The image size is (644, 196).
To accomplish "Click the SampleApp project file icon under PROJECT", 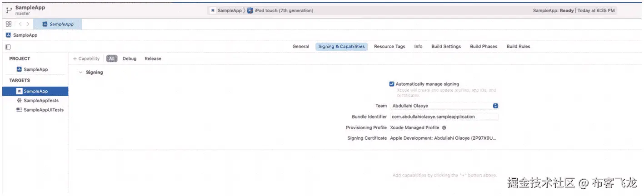I will pos(20,69).
